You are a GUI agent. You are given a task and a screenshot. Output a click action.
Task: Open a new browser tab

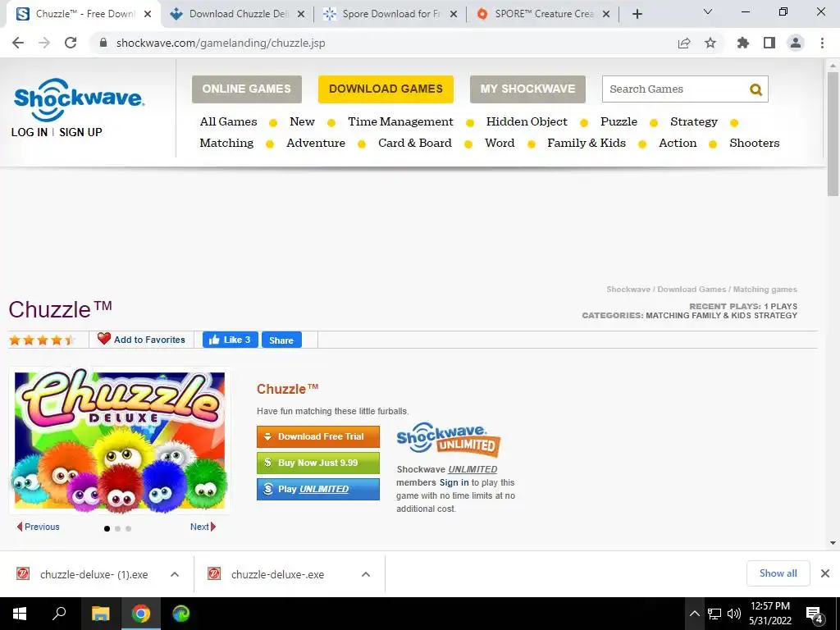tap(637, 14)
